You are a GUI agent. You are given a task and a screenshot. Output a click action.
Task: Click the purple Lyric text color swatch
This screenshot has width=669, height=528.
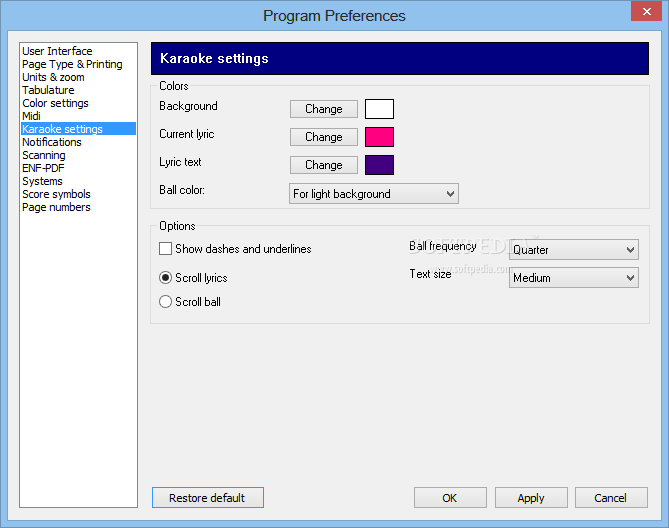click(379, 165)
